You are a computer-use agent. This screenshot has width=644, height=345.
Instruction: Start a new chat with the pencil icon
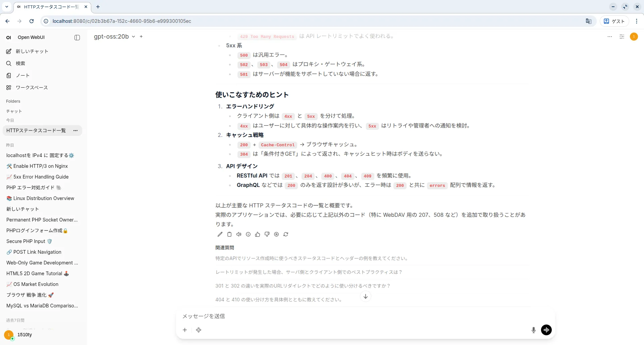[x=9, y=51]
